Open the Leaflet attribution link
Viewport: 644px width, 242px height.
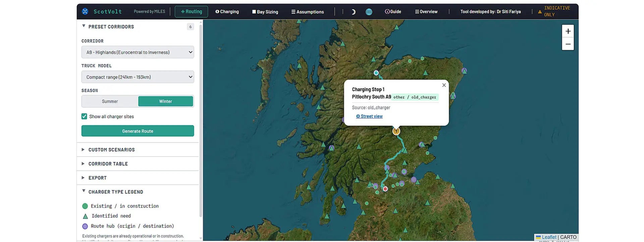click(x=546, y=237)
